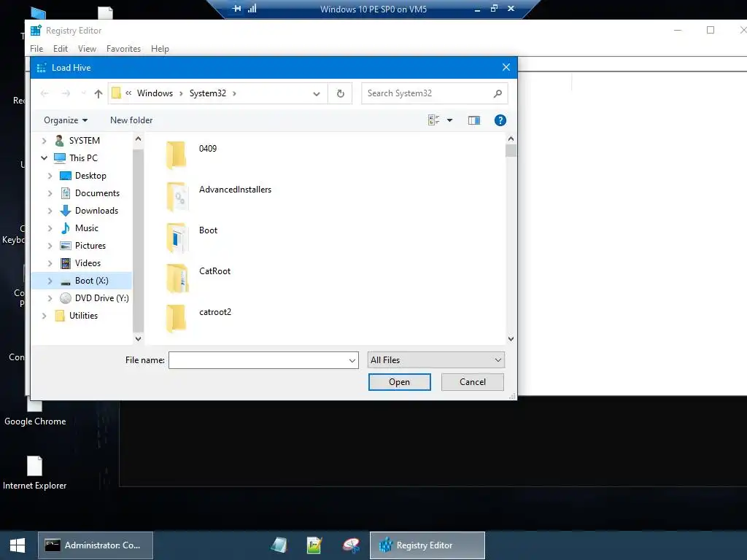747x560 pixels.
Task: Click the folder icon in address bar
Action: click(116, 93)
